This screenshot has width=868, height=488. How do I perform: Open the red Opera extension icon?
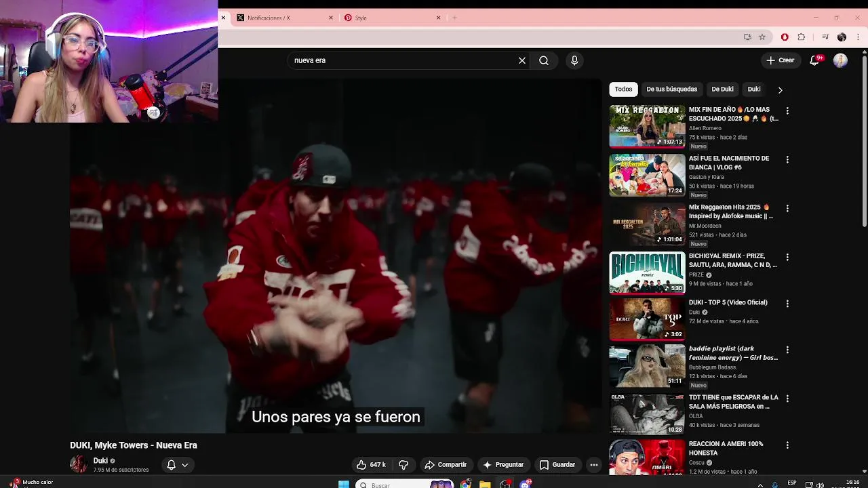(785, 37)
